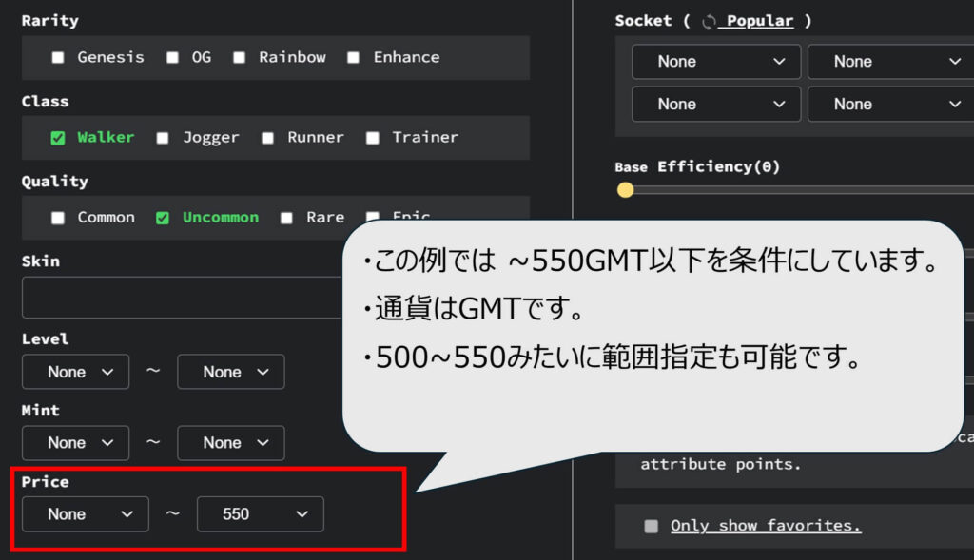The width and height of the screenshot is (974, 560).
Task: Enable the Runner class checkbox
Action: [x=267, y=138]
